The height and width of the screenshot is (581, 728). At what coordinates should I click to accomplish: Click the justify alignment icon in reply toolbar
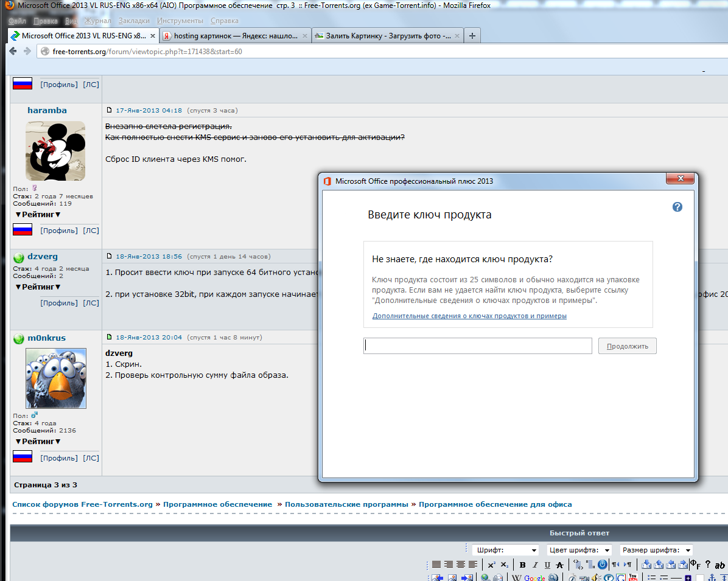[436, 565]
